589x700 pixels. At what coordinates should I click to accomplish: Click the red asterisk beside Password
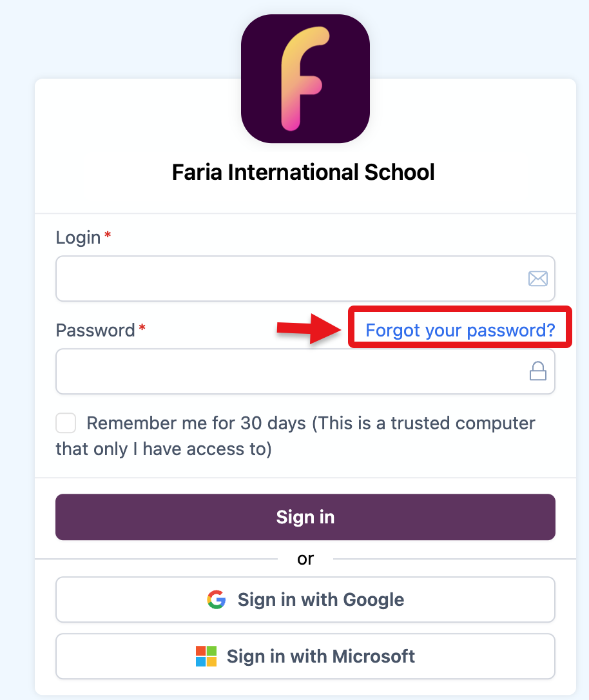pyautogui.click(x=142, y=329)
